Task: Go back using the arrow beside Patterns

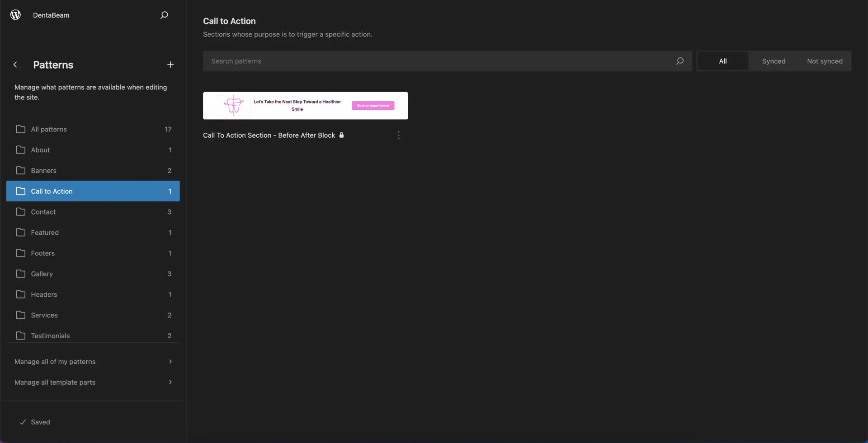Action: pyautogui.click(x=15, y=65)
